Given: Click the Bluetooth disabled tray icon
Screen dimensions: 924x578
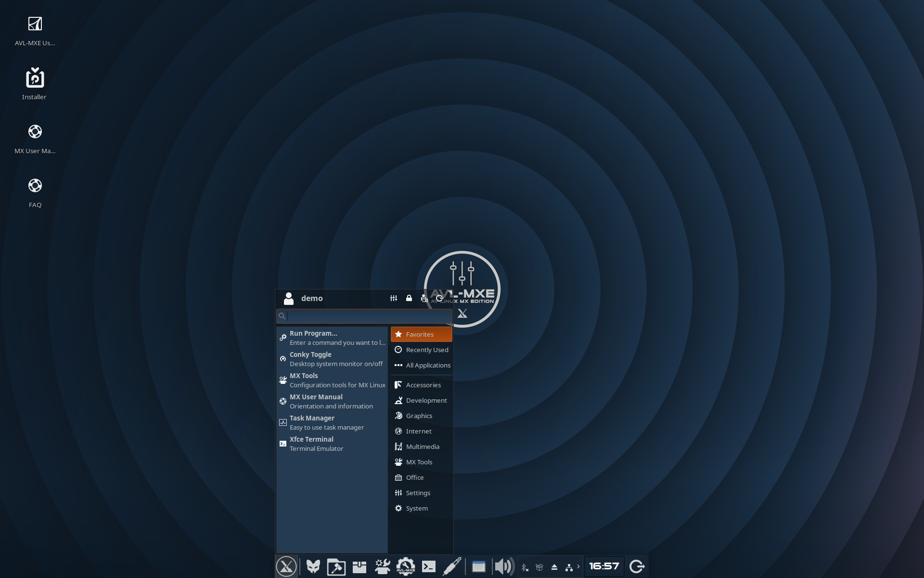Looking at the screenshot, I should coord(525,567).
